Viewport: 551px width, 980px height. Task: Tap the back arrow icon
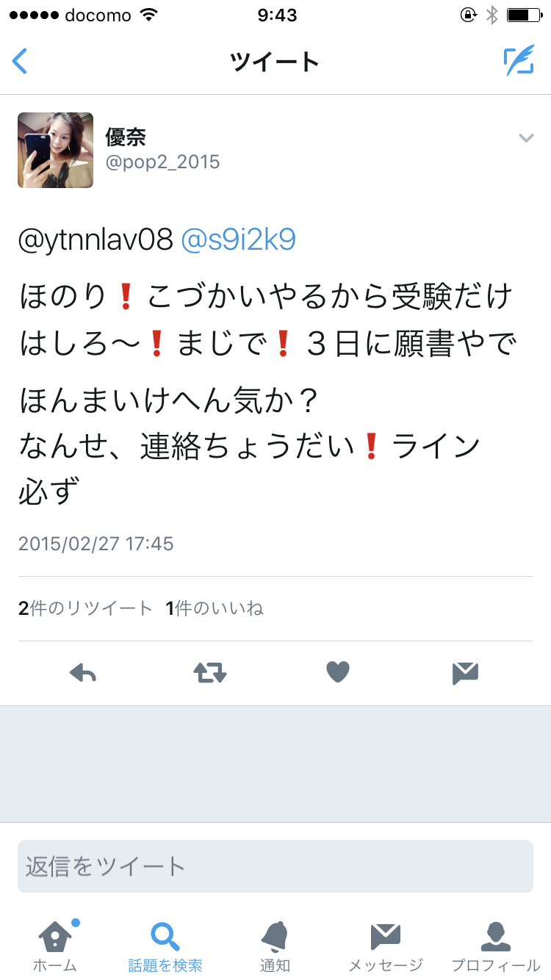pyautogui.click(x=20, y=61)
